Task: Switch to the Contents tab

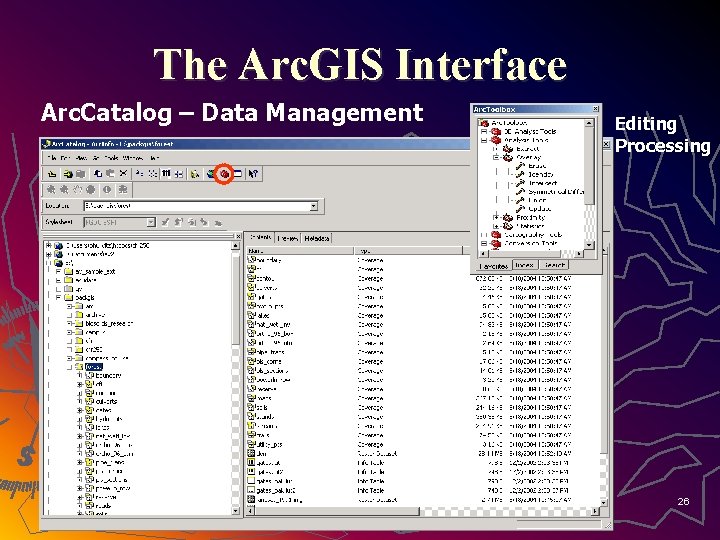Action: [x=260, y=237]
